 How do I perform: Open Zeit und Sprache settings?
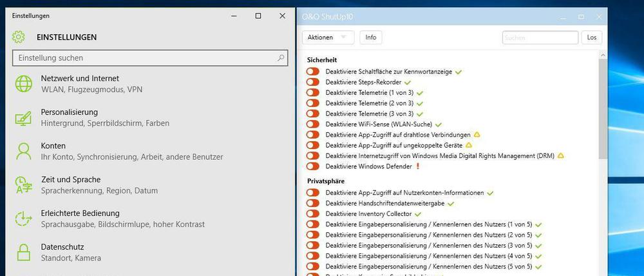pyautogui.click(x=150, y=185)
